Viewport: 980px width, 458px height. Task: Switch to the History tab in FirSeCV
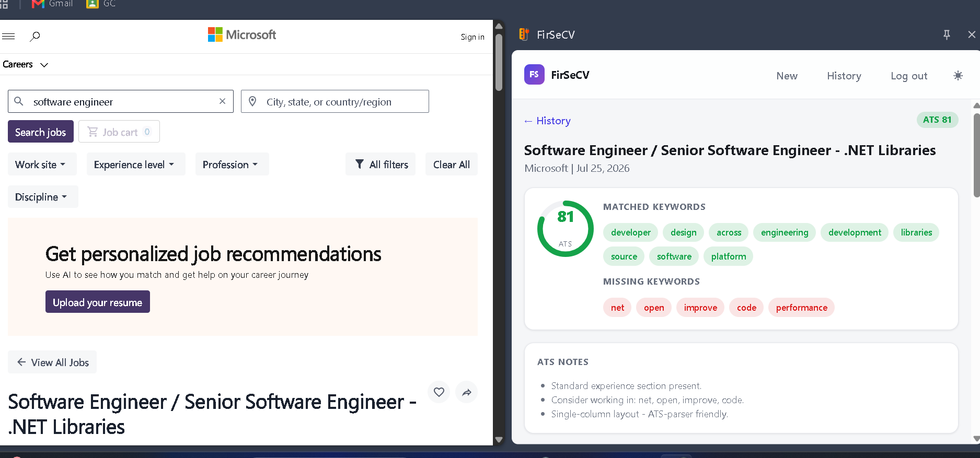pyautogui.click(x=844, y=76)
